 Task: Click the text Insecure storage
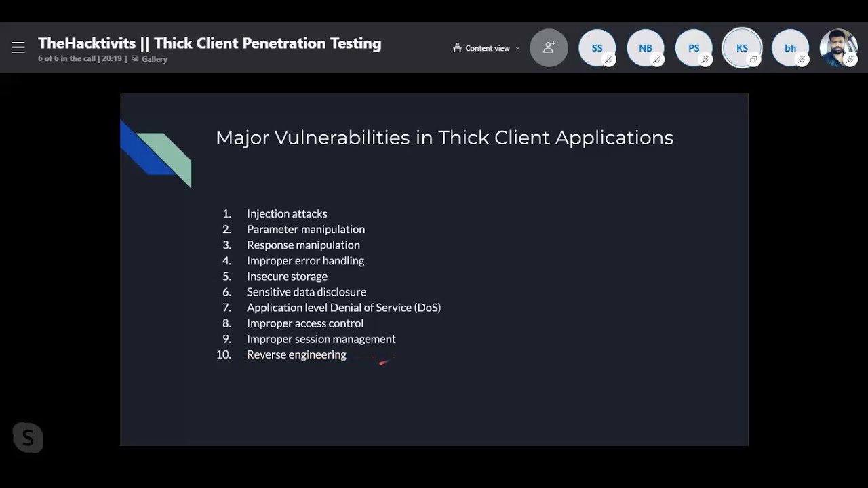point(287,276)
